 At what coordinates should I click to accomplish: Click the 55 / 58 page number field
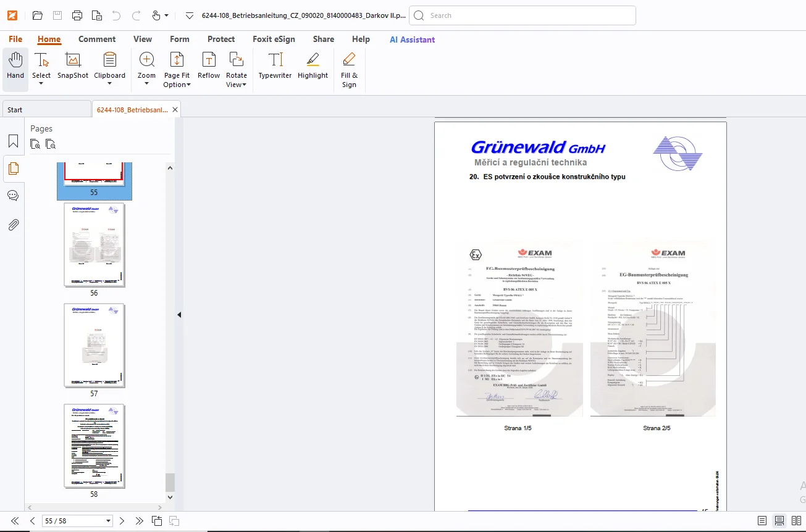coord(73,521)
